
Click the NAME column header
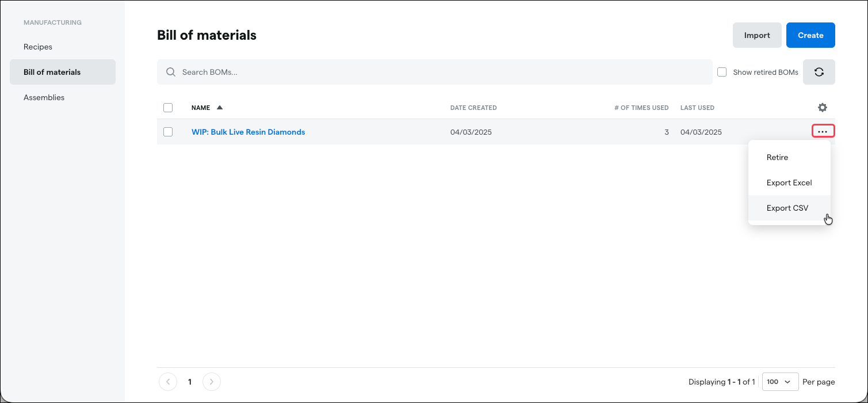[x=201, y=108]
